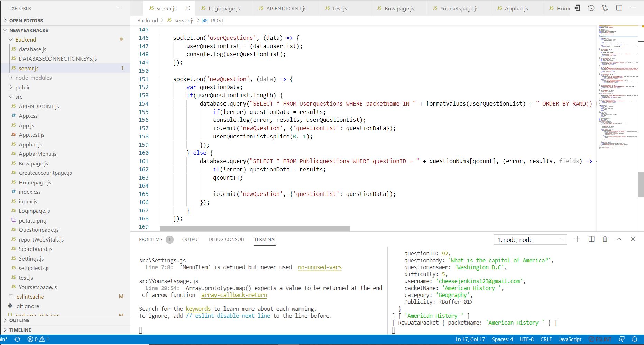This screenshot has height=345, width=644.
Task: Click the editor horizontal scrollbar thumb
Action: pyautogui.click(x=255, y=229)
